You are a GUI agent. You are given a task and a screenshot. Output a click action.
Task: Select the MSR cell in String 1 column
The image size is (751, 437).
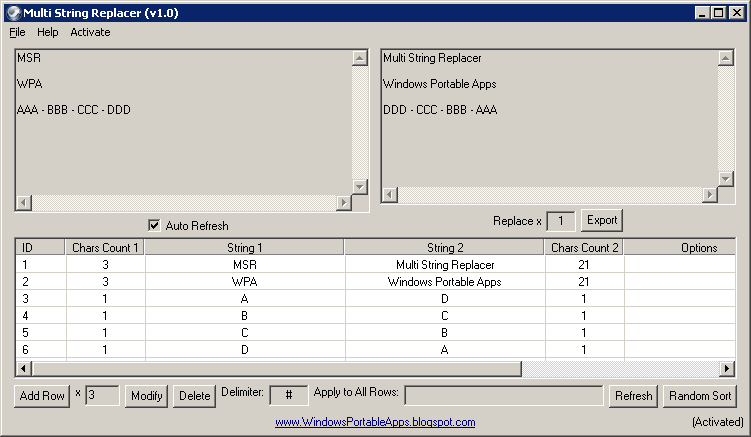(245, 264)
